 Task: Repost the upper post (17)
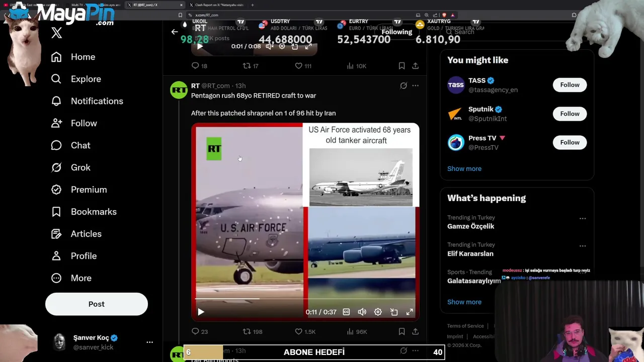[x=251, y=66]
